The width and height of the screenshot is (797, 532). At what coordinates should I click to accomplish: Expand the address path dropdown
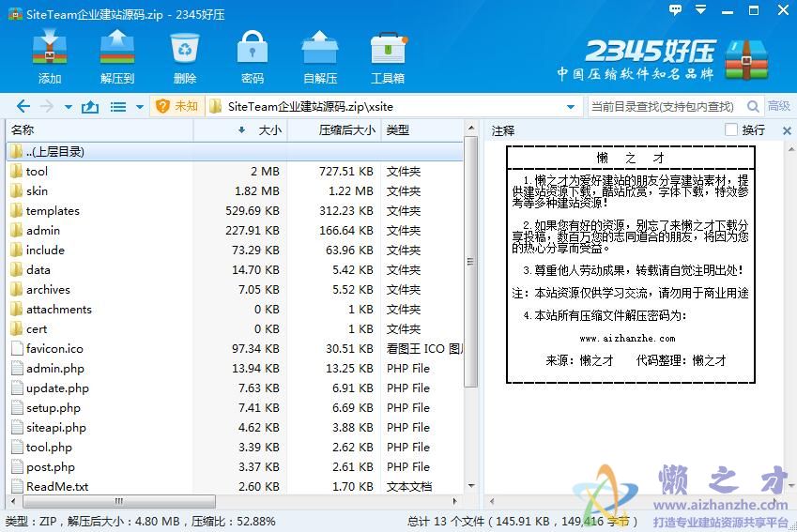pos(571,107)
